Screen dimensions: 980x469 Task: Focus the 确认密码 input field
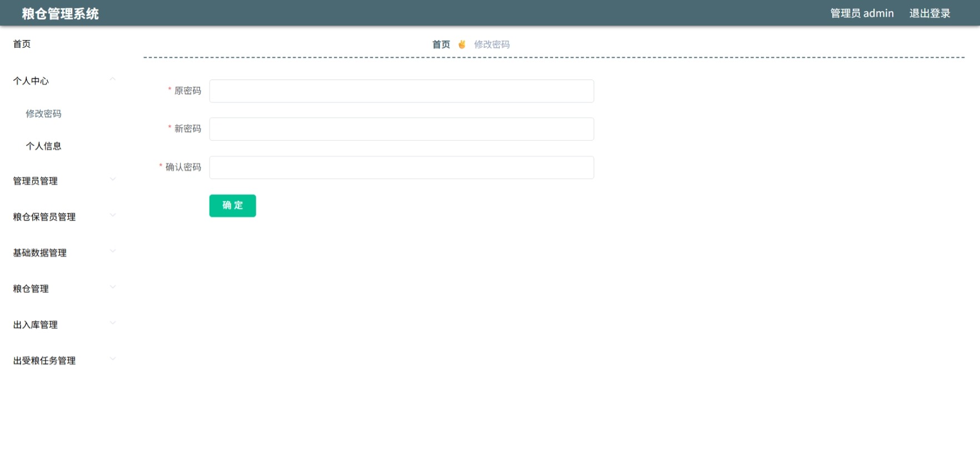pos(401,167)
